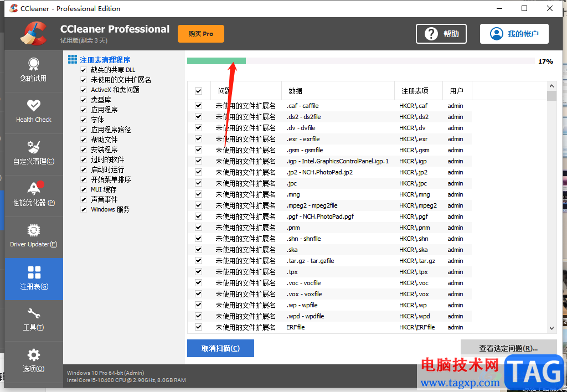Open the 您的试用 trial section icon

(34, 64)
